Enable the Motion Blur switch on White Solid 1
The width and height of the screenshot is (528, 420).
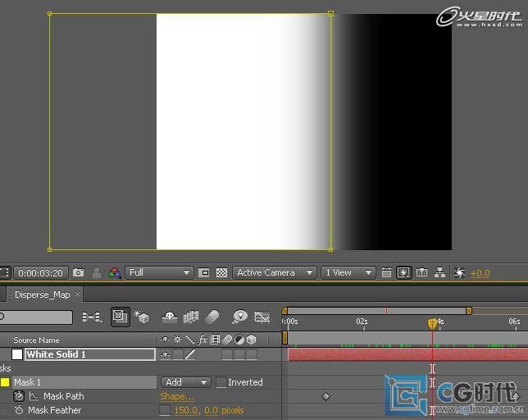tap(227, 354)
